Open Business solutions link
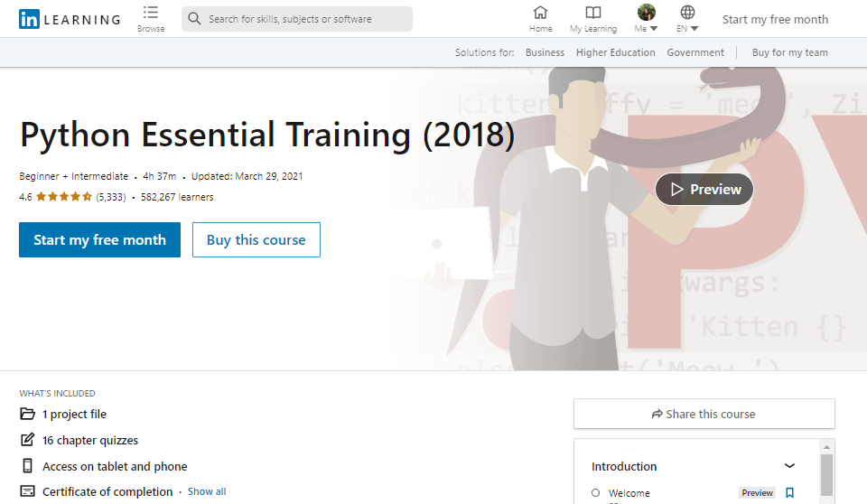Screen dimensions: 867x504 (545, 52)
